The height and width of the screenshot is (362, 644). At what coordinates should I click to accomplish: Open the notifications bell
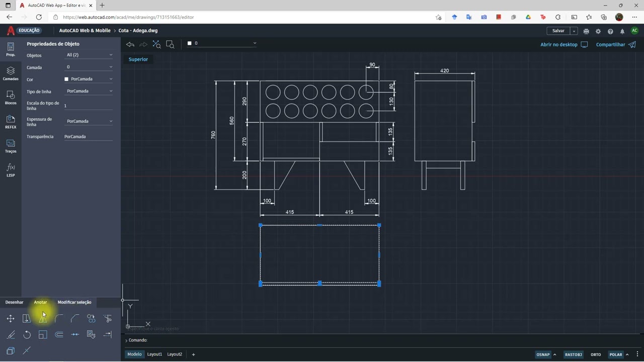[x=622, y=31]
